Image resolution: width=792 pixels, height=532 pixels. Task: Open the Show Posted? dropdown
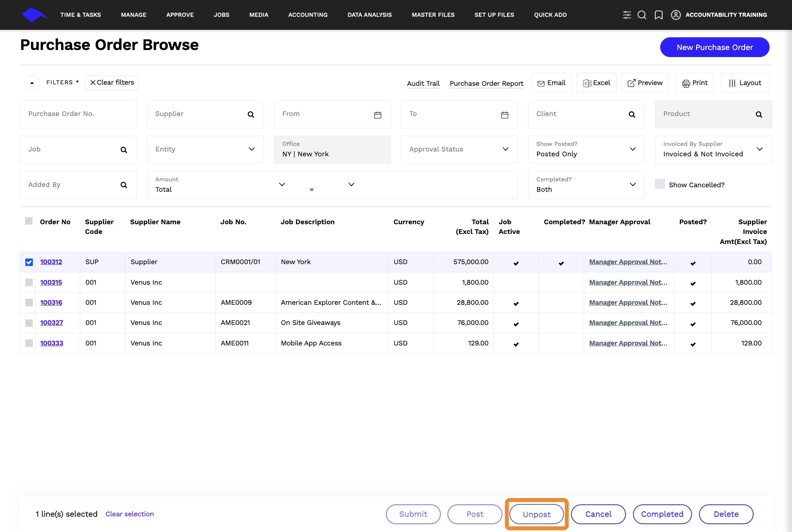(586, 150)
